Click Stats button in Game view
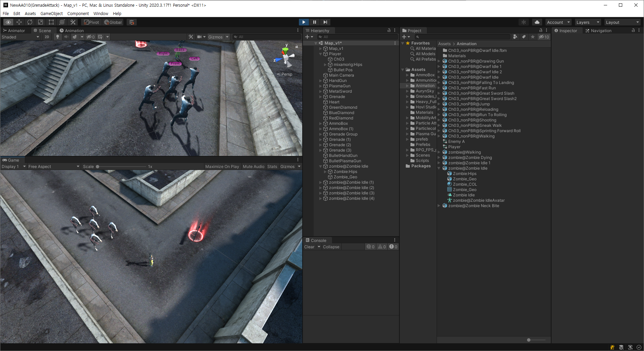Image resolution: width=644 pixels, height=351 pixels. coord(272,166)
